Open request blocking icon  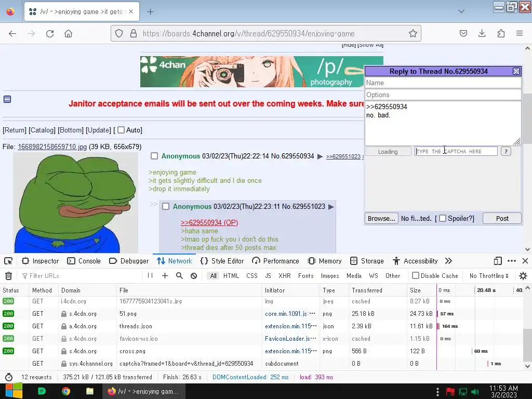click(194, 276)
